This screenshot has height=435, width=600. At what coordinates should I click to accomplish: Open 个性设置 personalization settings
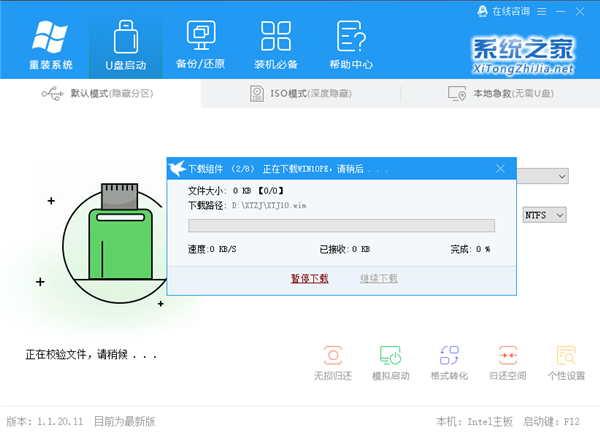pyautogui.click(x=566, y=363)
